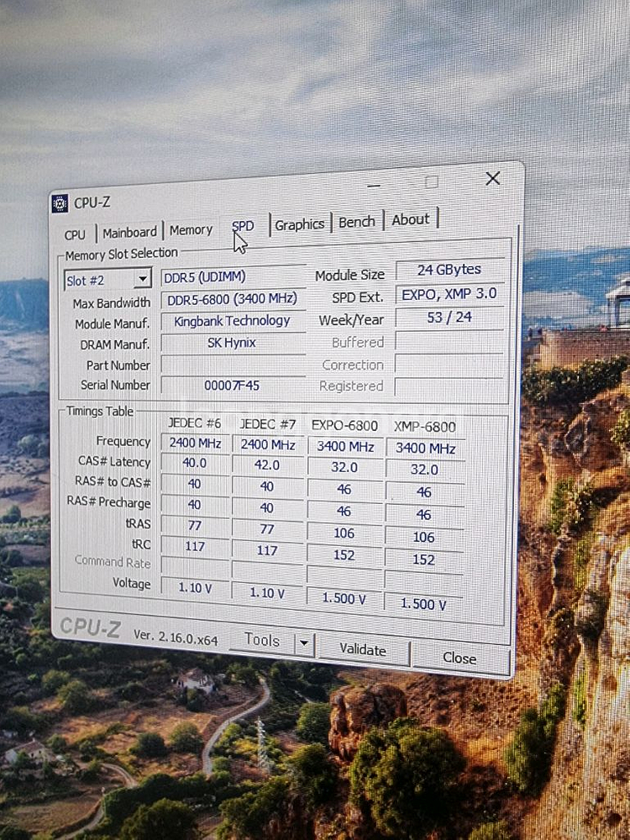Click the EXPO-6800 column header
Viewport: 630px width, 840px height.
(344, 426)
